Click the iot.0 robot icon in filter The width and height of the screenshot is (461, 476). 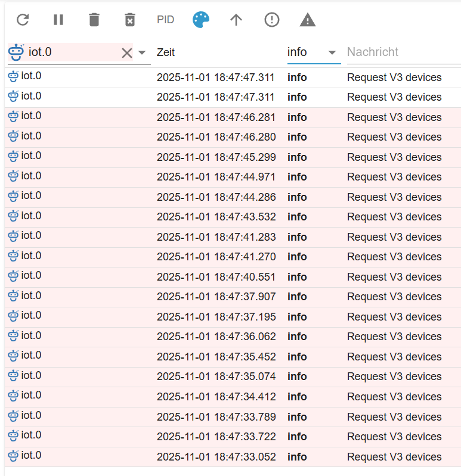point(16,52)
